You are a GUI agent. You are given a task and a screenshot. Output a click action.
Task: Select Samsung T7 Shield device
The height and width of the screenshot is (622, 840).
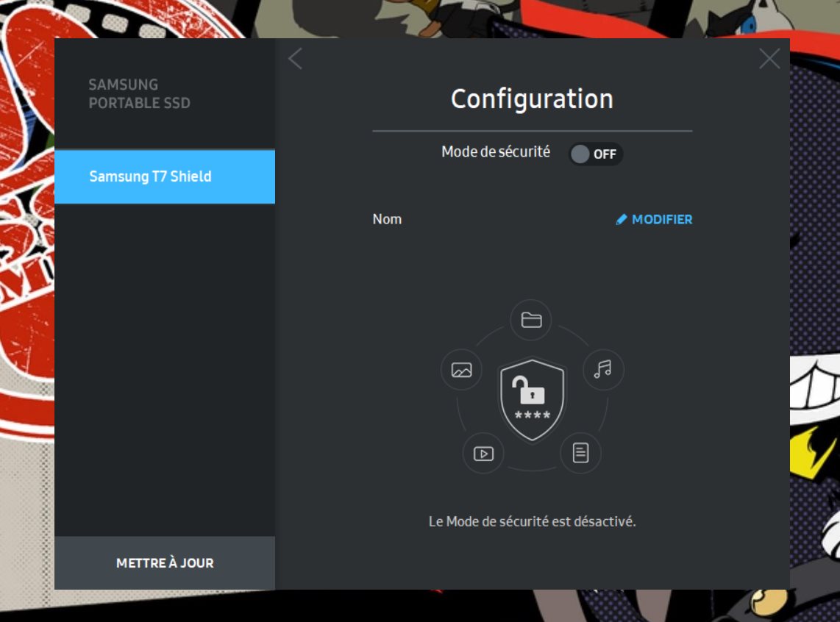click(165, 176)
